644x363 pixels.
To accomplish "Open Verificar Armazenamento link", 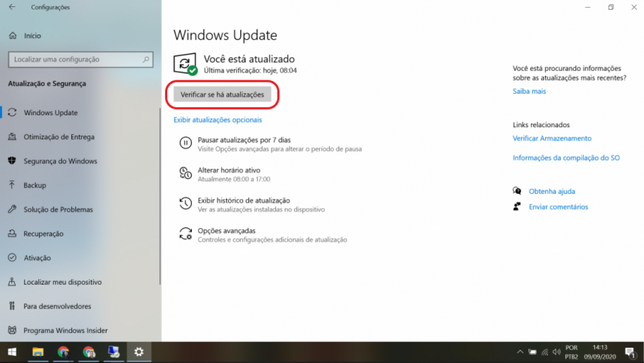I will click(x=552, y=138).
